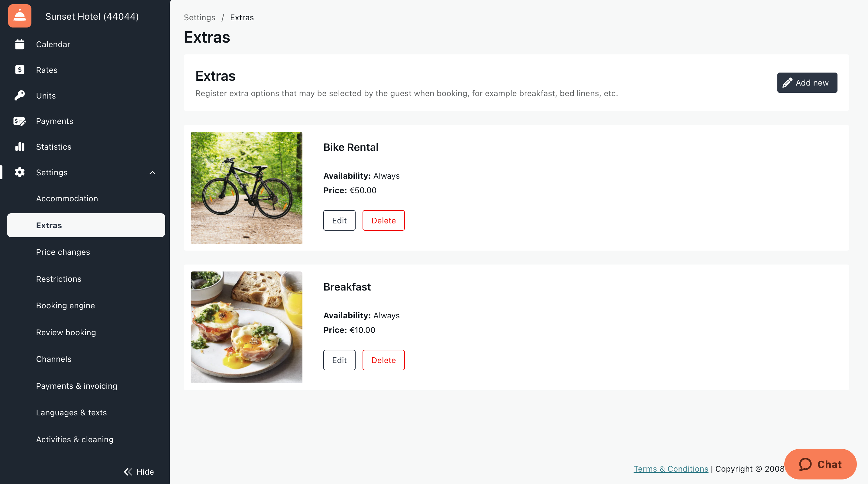Go to Price changes settings
Viewport: 868px width, 484px height.
click(63, 252)
